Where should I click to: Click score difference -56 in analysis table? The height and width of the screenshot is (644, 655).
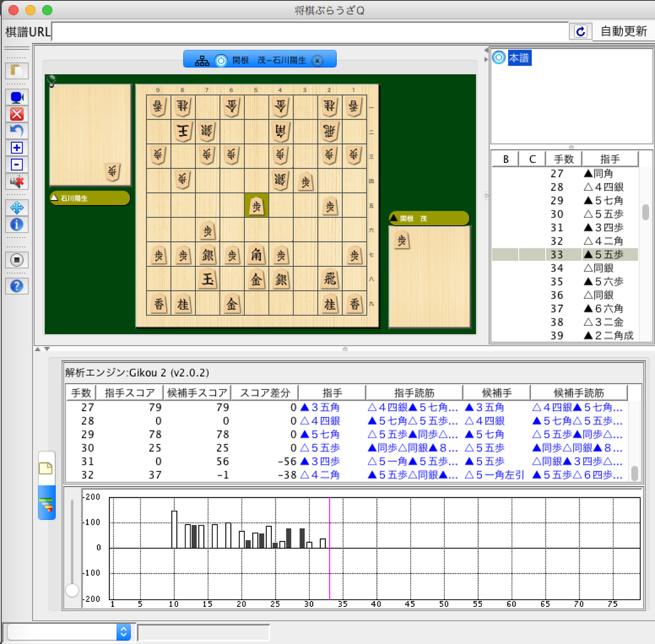point(287,461)
